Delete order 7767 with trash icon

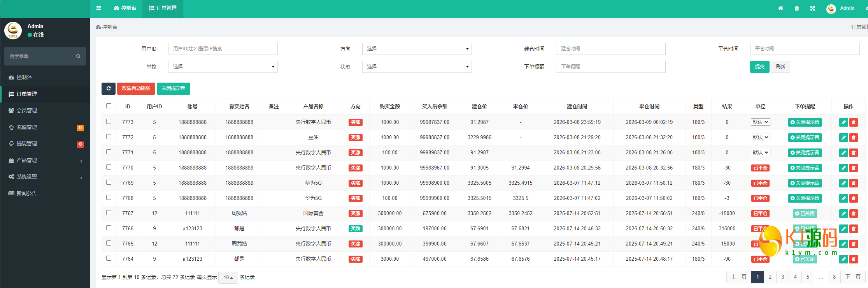tap(854, 214)
